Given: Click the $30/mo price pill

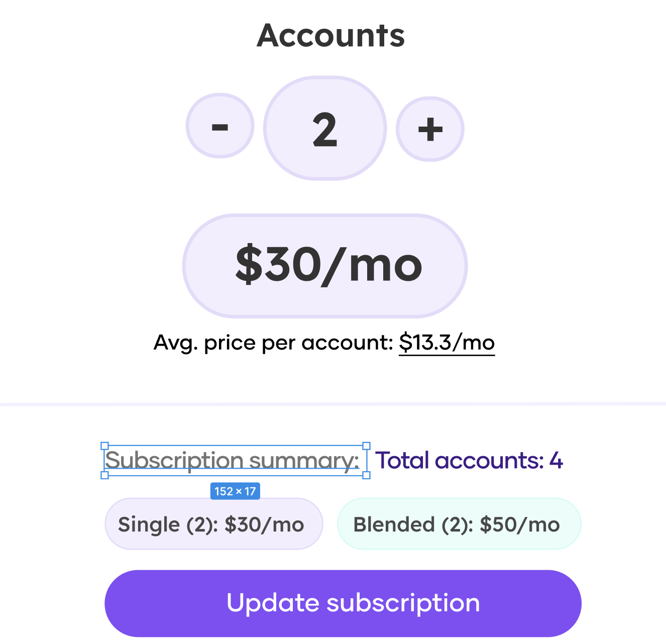Looking at the screenshot, I should tap(325, 266).
